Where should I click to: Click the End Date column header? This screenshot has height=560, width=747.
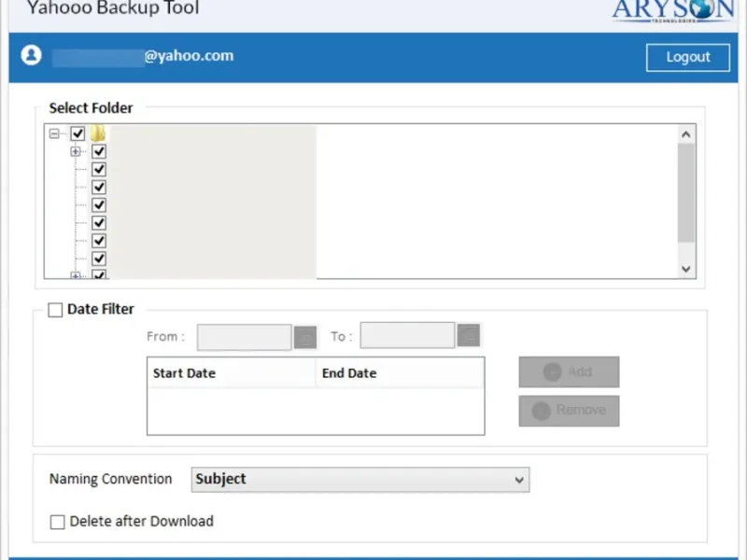[x=401, y=372]
